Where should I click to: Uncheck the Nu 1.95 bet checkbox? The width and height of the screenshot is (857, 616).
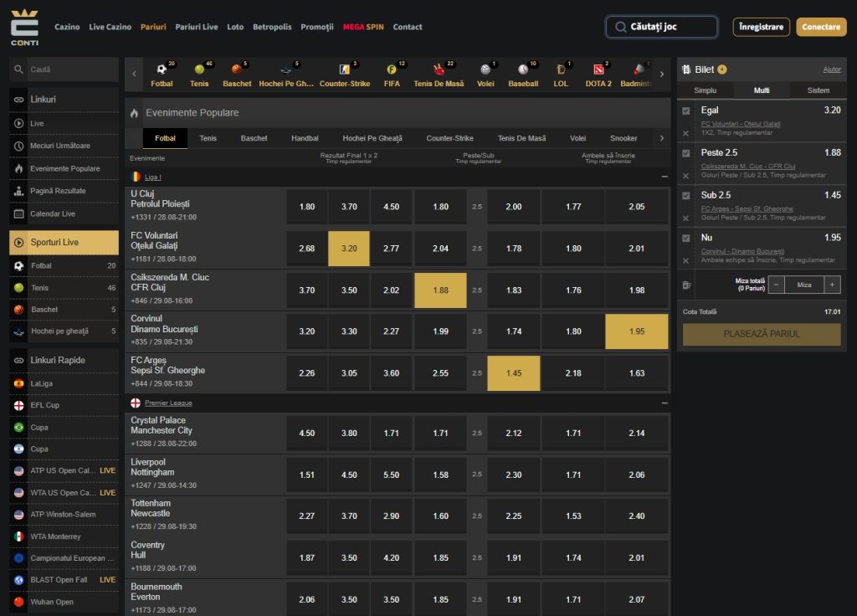[x=686, y=239]
